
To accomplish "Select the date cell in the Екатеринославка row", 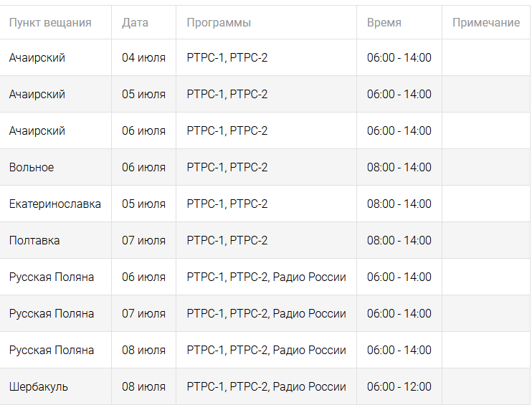I will (x=143, y=204).
